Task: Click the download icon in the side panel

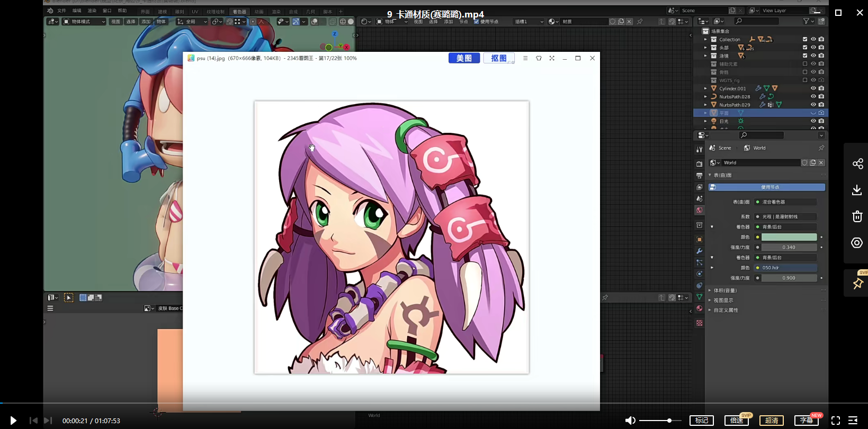Action: (x=857, y=190)
